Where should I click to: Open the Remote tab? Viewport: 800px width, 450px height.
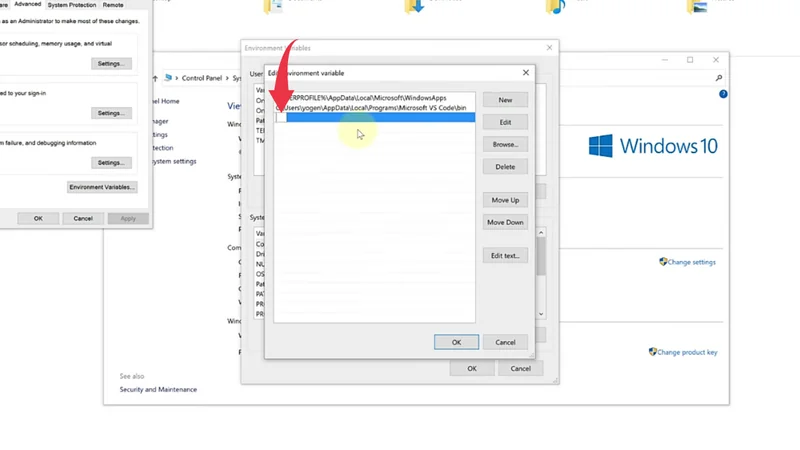tap(112, 5)
